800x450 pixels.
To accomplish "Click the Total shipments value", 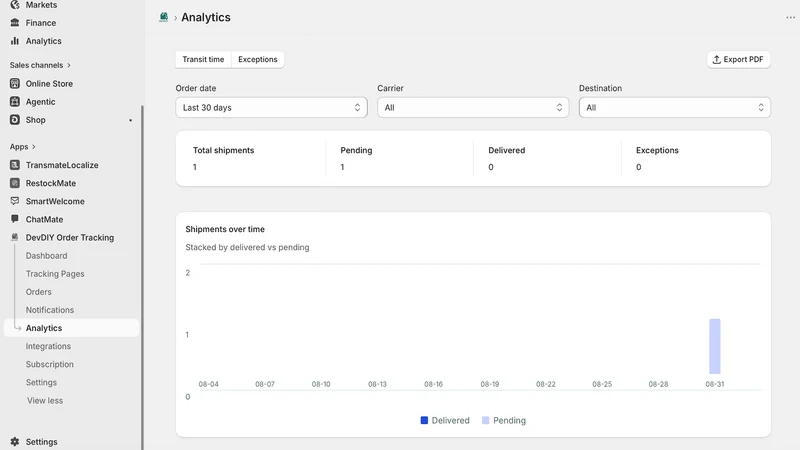I will point(195,167).
